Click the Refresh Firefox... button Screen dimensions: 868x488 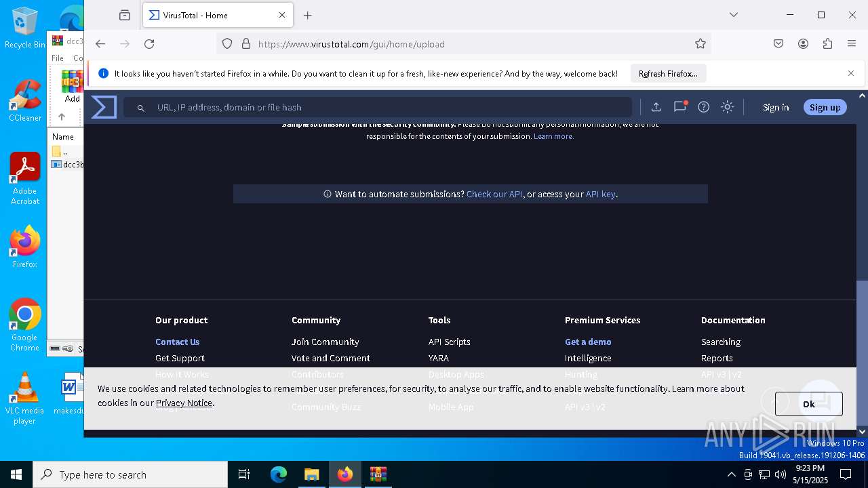click(668, 73)
